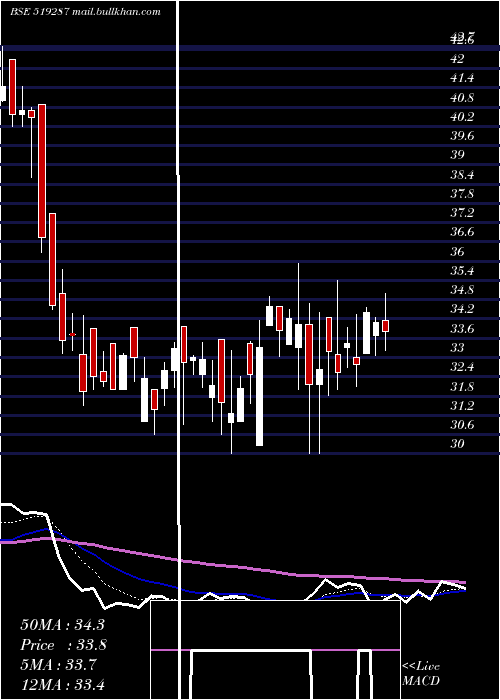The height and width of the screenshot is (700, 500).
Task: Select the 12MA : 33.4 readout
Action: coord(62,684)
